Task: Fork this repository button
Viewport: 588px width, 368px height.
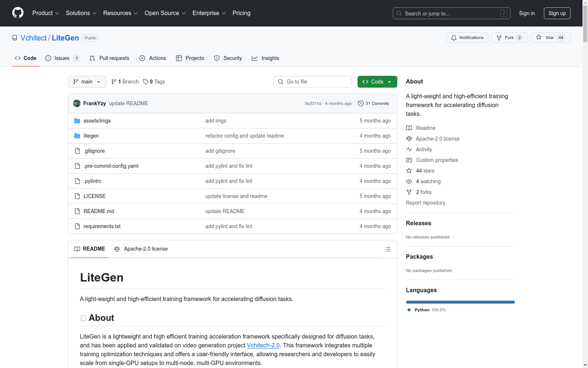Action: 509,38
